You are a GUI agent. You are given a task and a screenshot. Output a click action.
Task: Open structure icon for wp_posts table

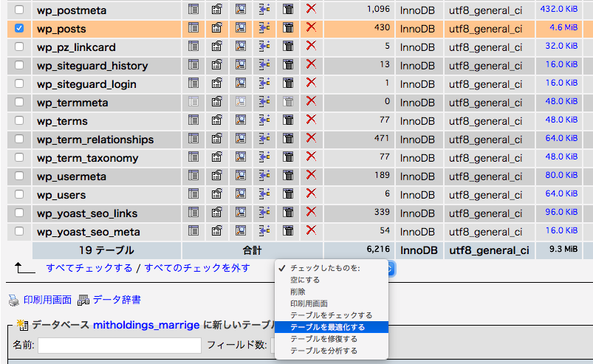[x=217, y=29]
